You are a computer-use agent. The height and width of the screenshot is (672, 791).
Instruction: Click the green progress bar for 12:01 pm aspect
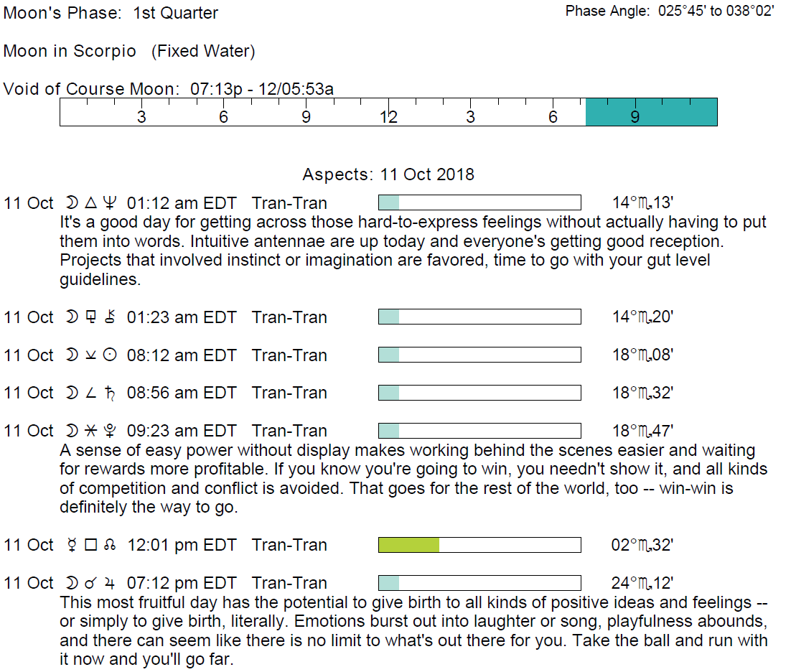tap(408, 545)
